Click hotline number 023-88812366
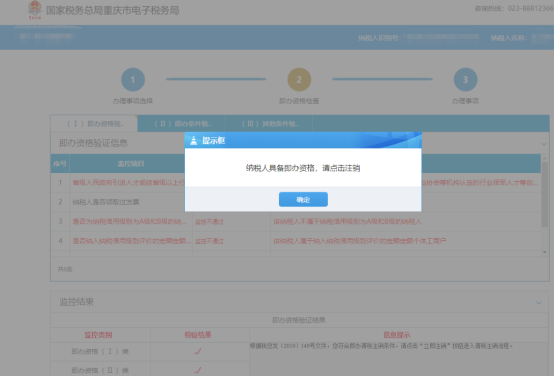 [530, 8]
